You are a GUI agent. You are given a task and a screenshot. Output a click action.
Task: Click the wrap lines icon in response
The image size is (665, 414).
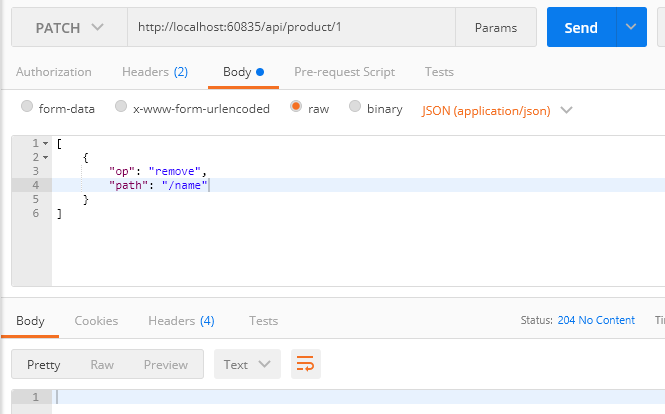point(305,364)
